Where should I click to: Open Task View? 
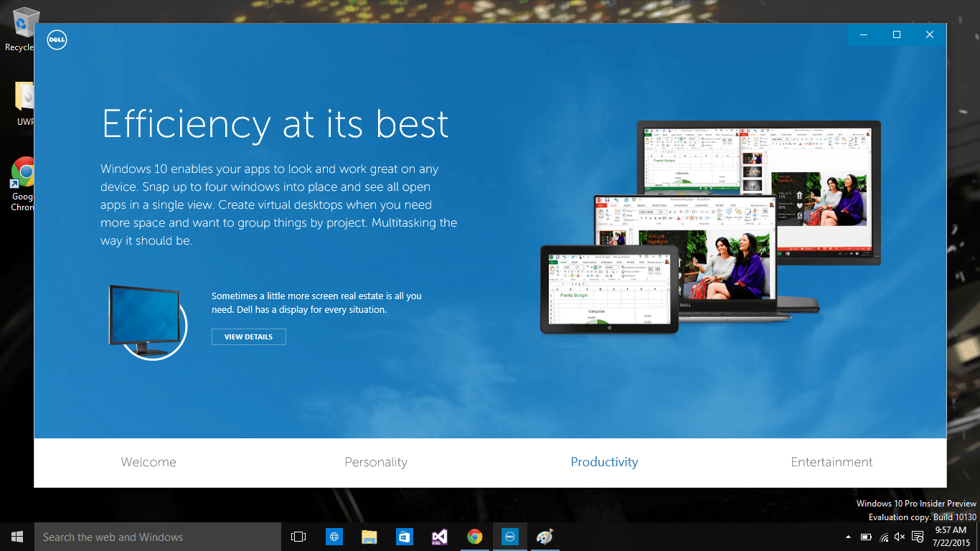click(298, 536)
